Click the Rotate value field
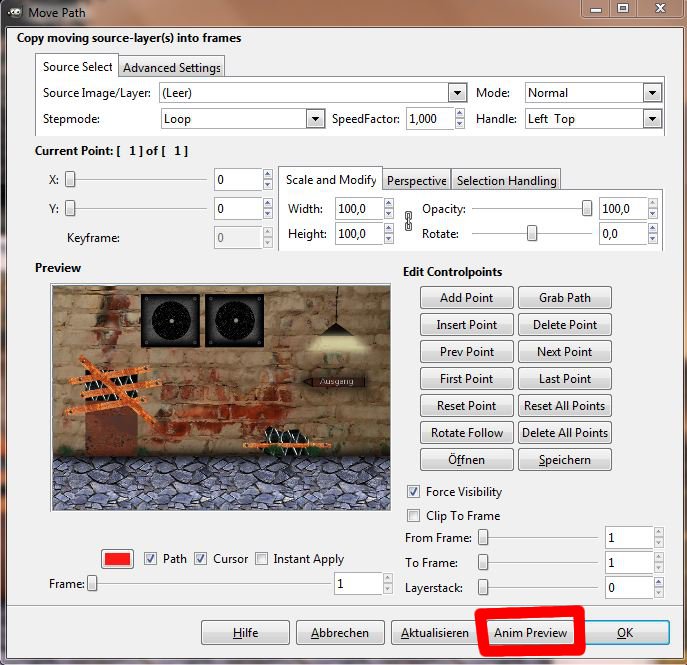 coord(623,233)
